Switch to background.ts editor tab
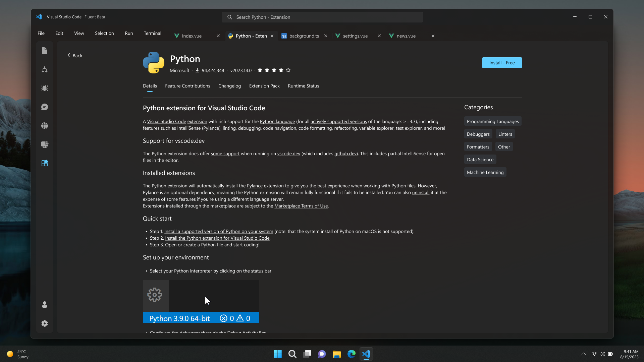 coord(304,36)
